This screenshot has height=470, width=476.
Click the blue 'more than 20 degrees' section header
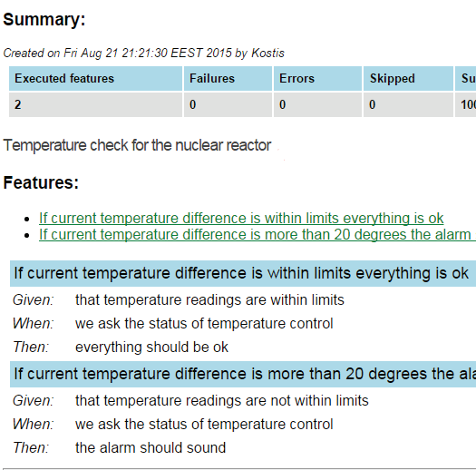243,375
